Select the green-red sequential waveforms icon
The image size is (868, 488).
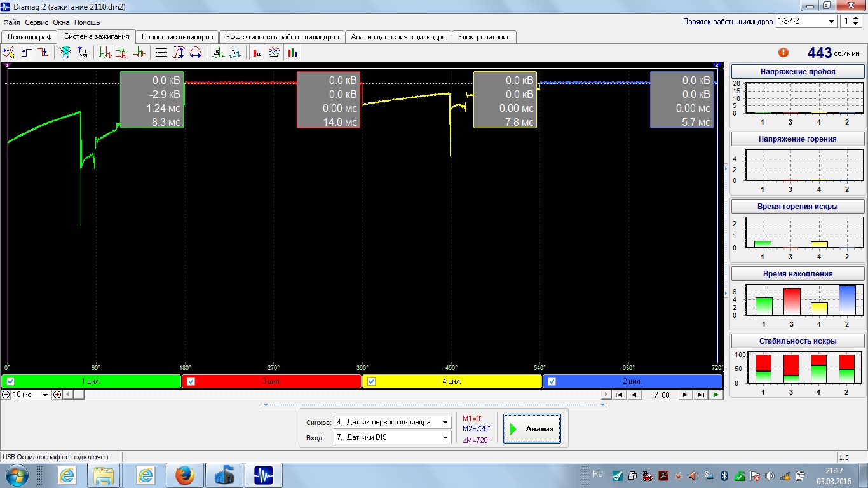105,53
